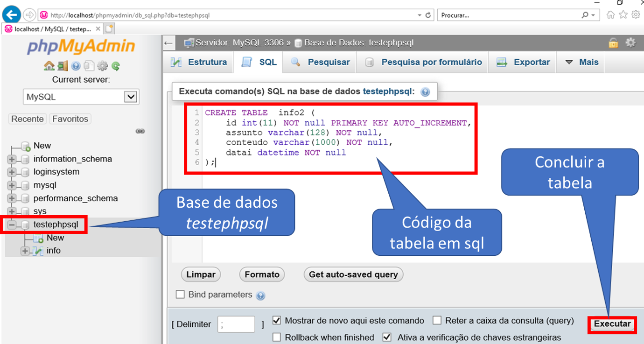This screenshot has height=344, width=644.
Task: Expand the sys database node
Action: click(x=12, y=211)
